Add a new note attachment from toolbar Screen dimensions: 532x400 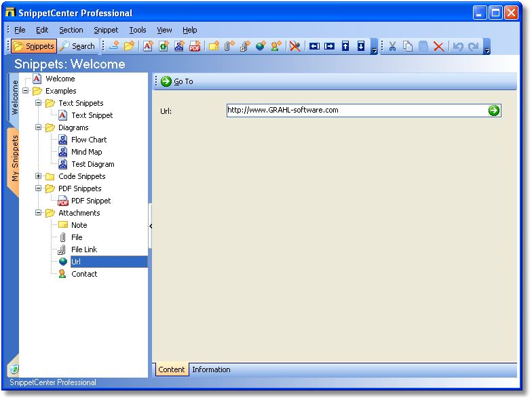214,46
